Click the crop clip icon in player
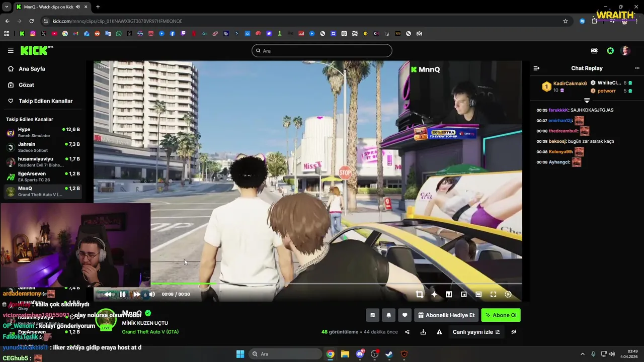This screenshot has width=644, height=362. (x=420, y=294)
